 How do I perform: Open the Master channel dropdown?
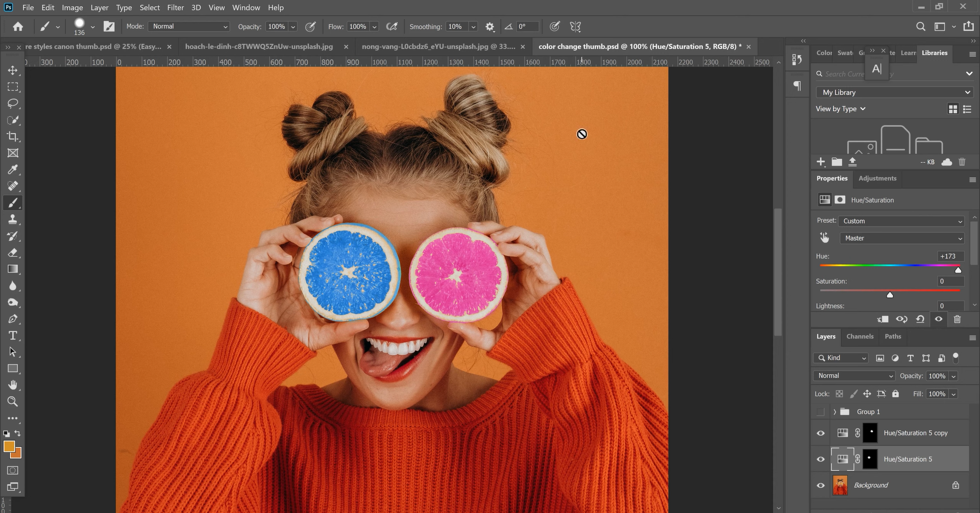[902, 238]
